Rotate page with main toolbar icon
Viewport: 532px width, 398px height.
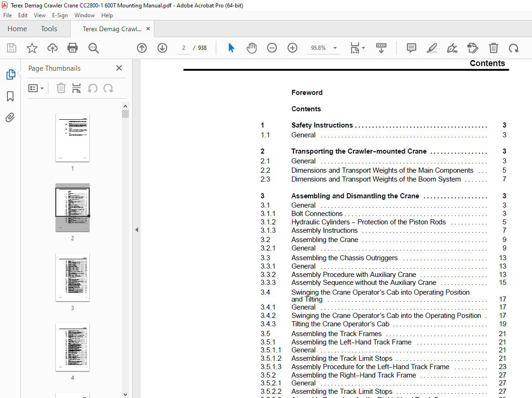pyautogui.click(x=514, y=48)
